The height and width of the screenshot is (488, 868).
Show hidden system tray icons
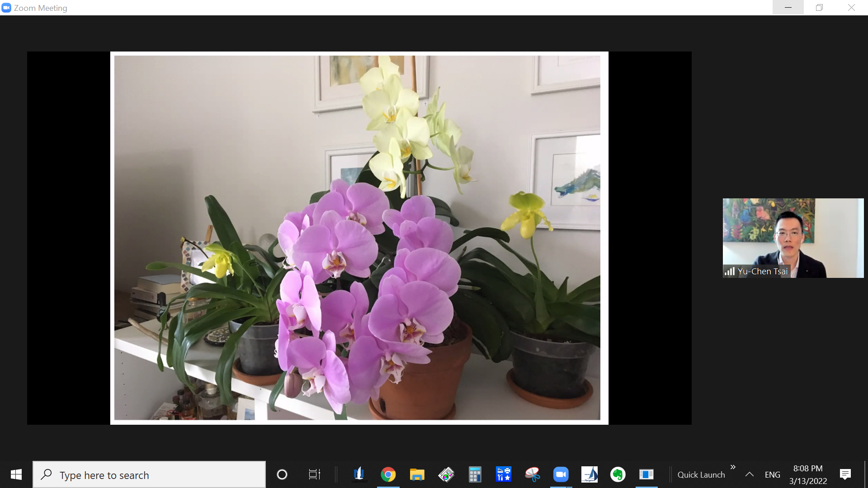tap(749, 474)
